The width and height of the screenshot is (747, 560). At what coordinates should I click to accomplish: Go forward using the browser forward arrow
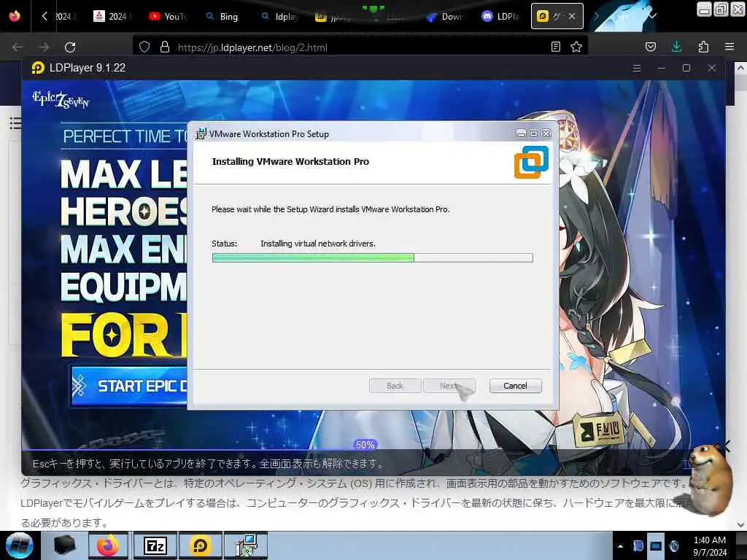43,47
